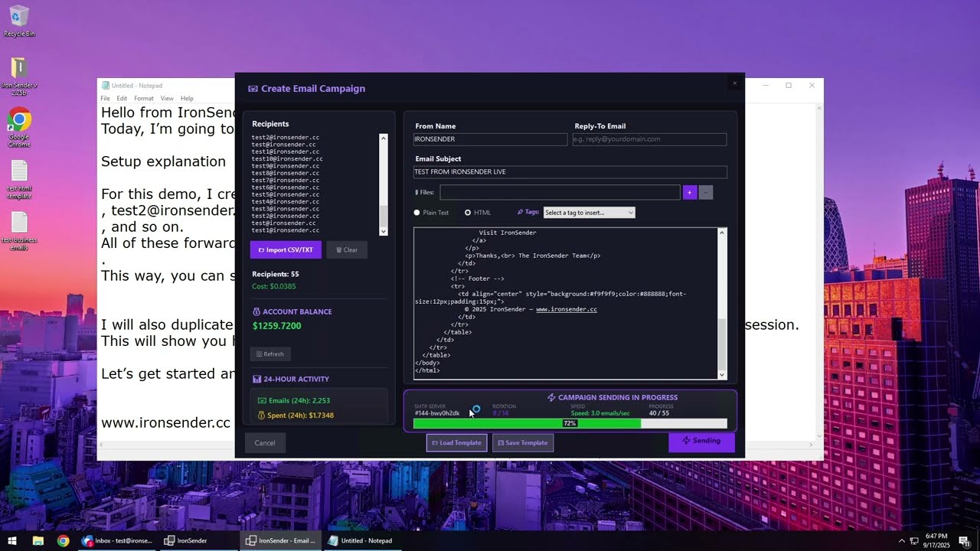
Task: Switch to IronSender - Email taskbar window
Action: [x=280, y=540]
